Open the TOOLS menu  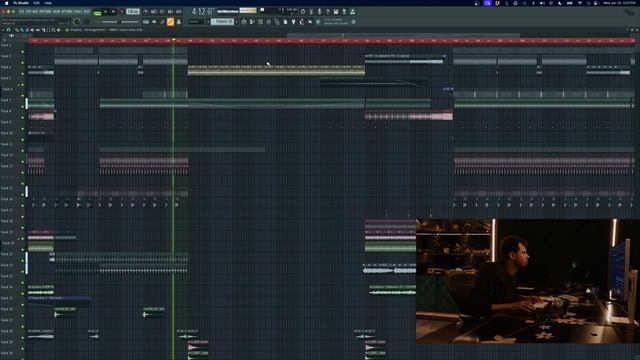77,12
